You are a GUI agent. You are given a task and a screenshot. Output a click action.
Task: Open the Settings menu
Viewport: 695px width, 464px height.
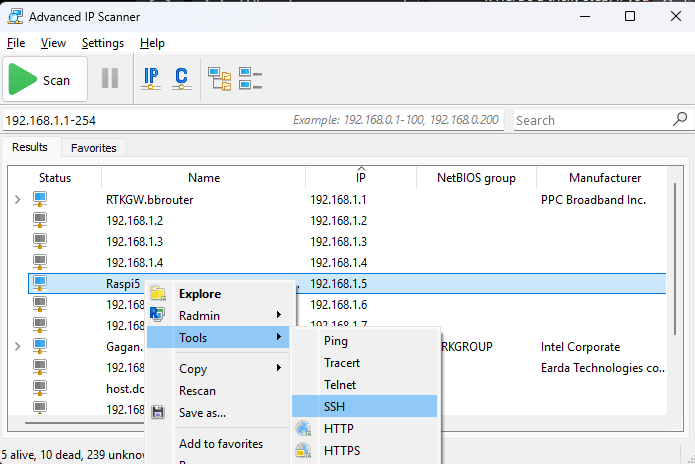pos(103,43)
